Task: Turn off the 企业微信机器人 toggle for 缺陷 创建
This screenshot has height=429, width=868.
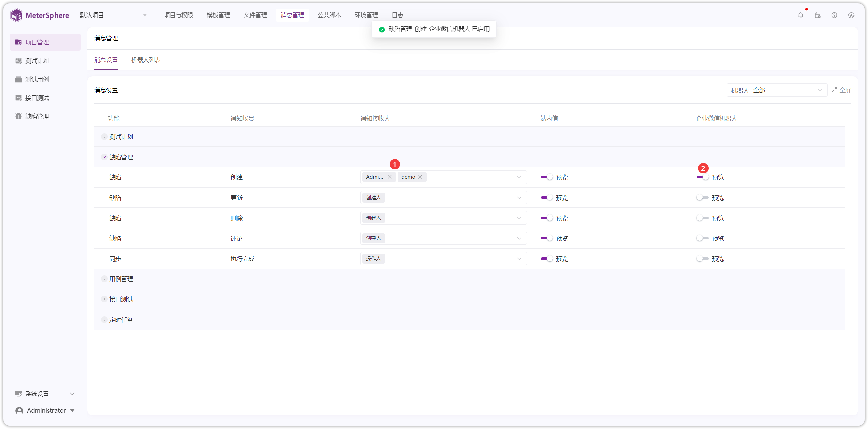Action: pyautogui.click(x=702, y=177)
